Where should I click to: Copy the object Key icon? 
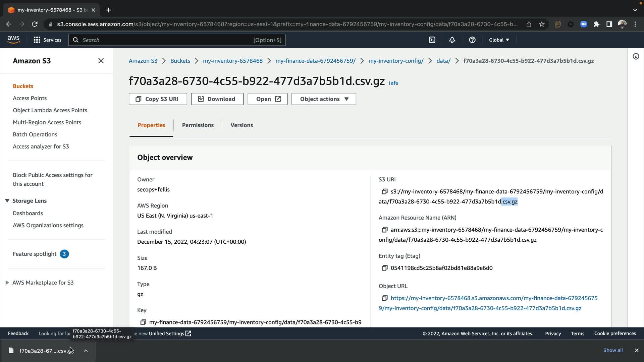[143, 322]
